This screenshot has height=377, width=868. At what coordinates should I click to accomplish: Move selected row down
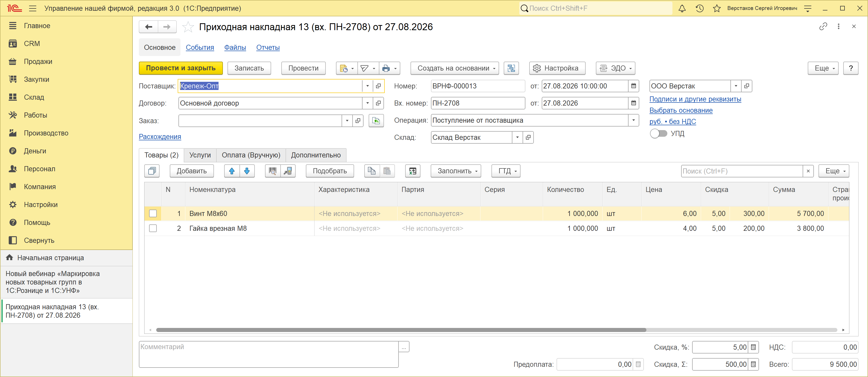247,171
